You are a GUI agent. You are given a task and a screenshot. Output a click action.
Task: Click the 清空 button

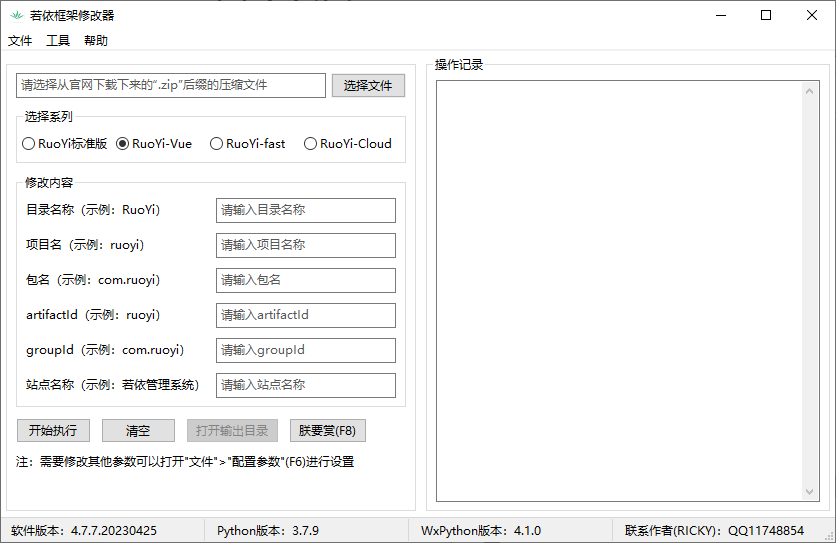[138, 430]
